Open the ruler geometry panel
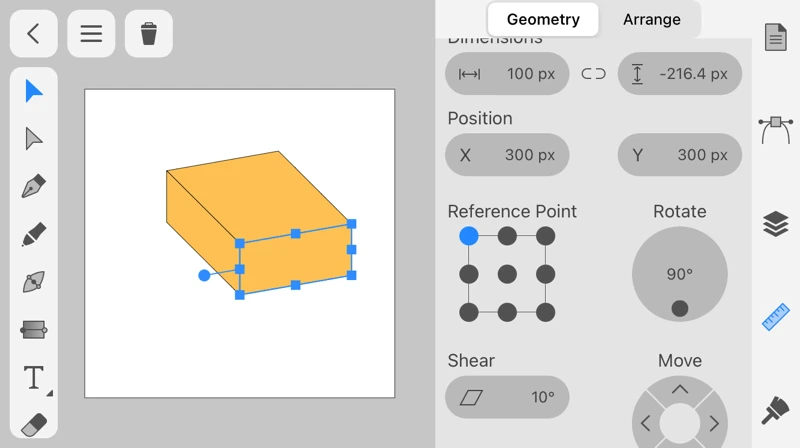This screenshot has width=800, height=448. 776,317
